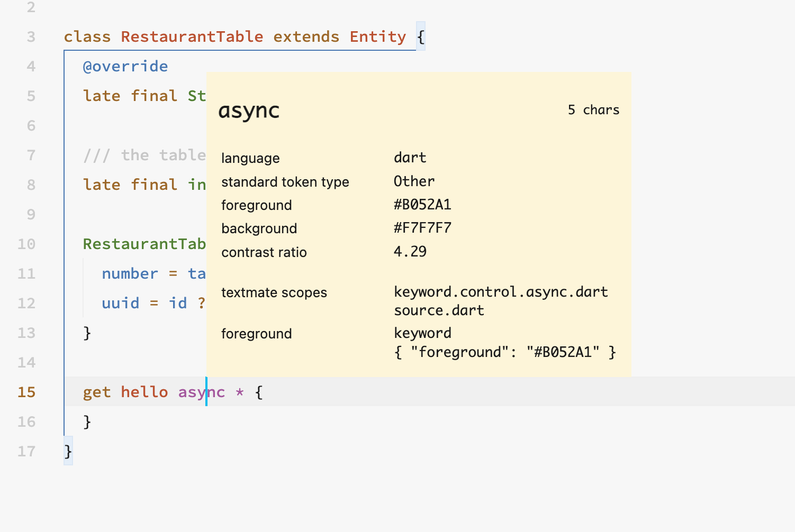The image size is (795, 532).
Task: Click line number 3 in the gutter
Action: click(x=31, y=37)
